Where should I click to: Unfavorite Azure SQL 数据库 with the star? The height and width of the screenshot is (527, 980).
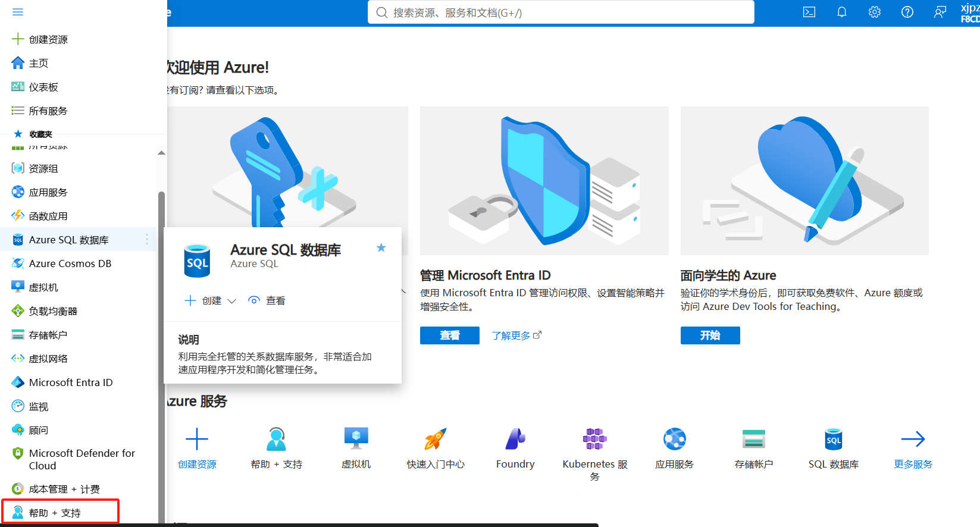pos(381,247)
